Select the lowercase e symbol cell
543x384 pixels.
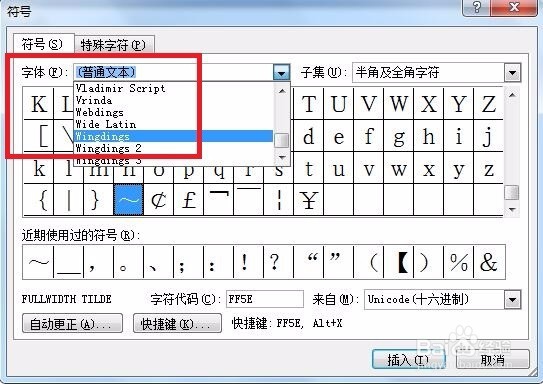339,136
